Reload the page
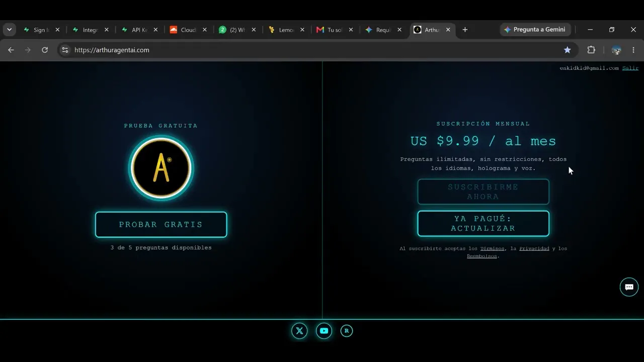This screenshot has height=362, width=644. [x=45, y=50]
